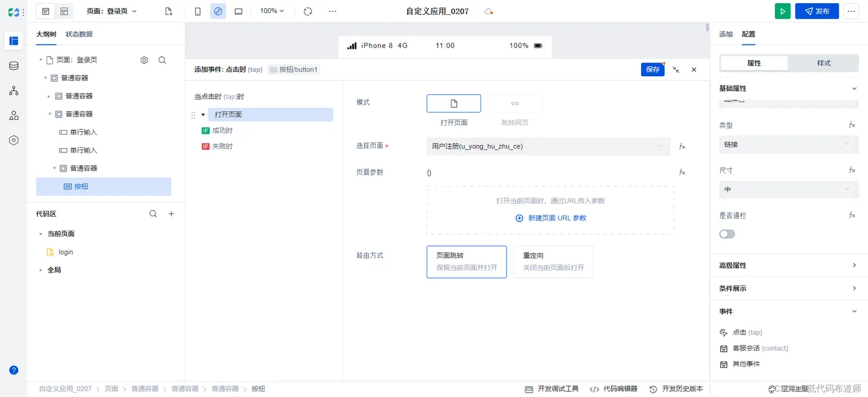
Task: Add new code with plus icon
Action: click(x=172, y=214)
